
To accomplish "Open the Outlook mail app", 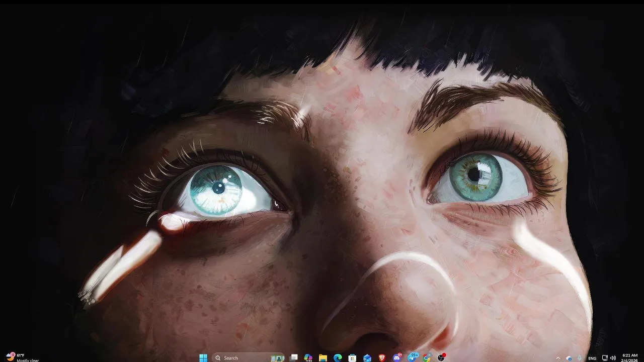I will (x=367, y=358).
